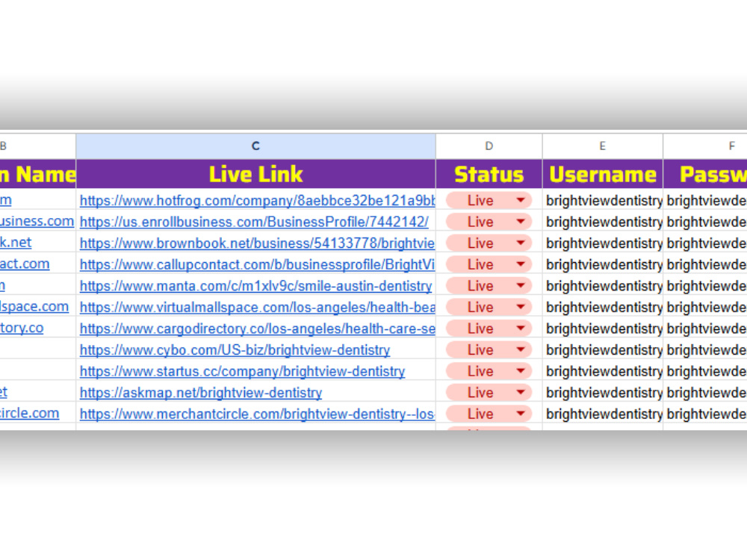Select username cell in merchantcircle row

coord(602,414)
